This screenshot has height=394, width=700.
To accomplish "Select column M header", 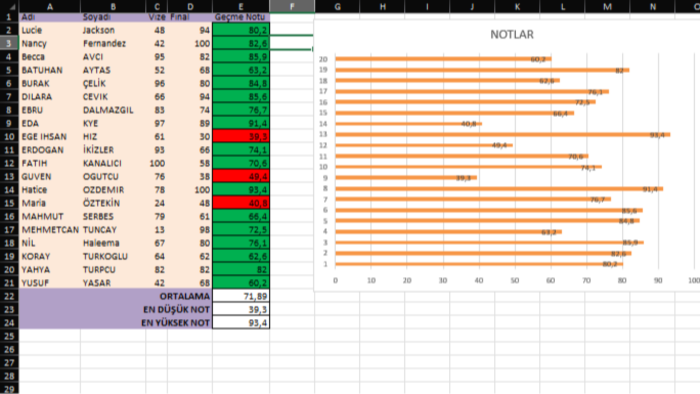I will point(607,6).
